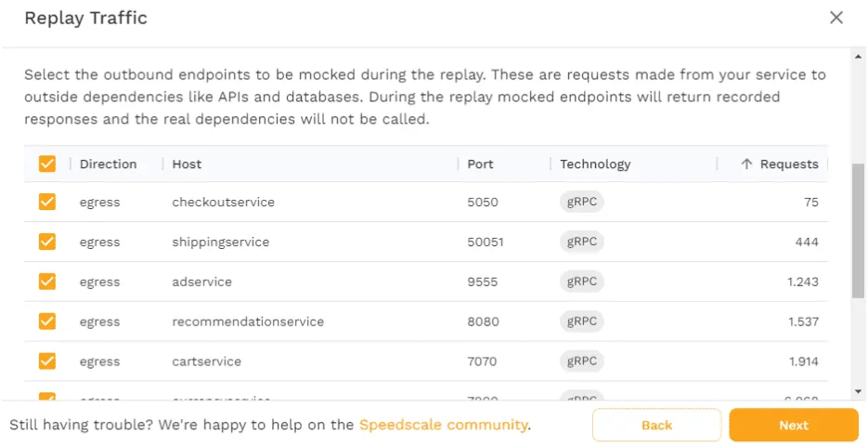
Task: Click the Requests sort arrow icon
Action: click(x=746, y=164)
